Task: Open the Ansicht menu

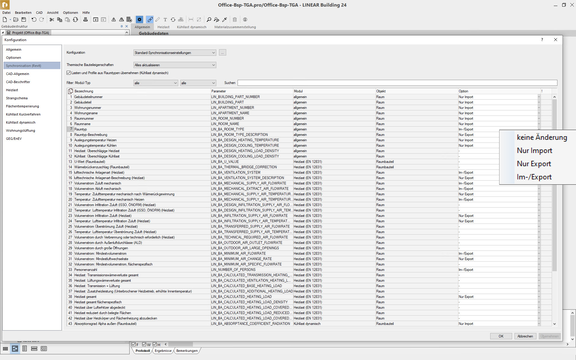Action: (x=53, y=12)
